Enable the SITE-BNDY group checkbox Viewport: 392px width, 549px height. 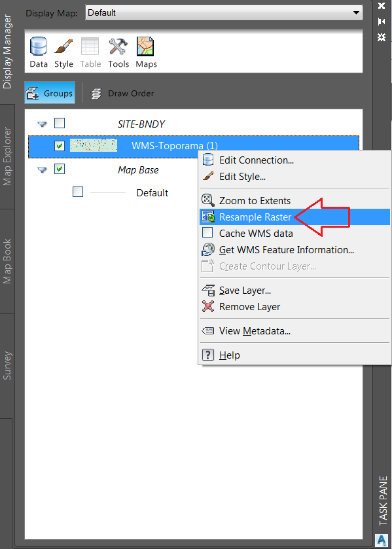pyautogui.click(x=60, y=123)
